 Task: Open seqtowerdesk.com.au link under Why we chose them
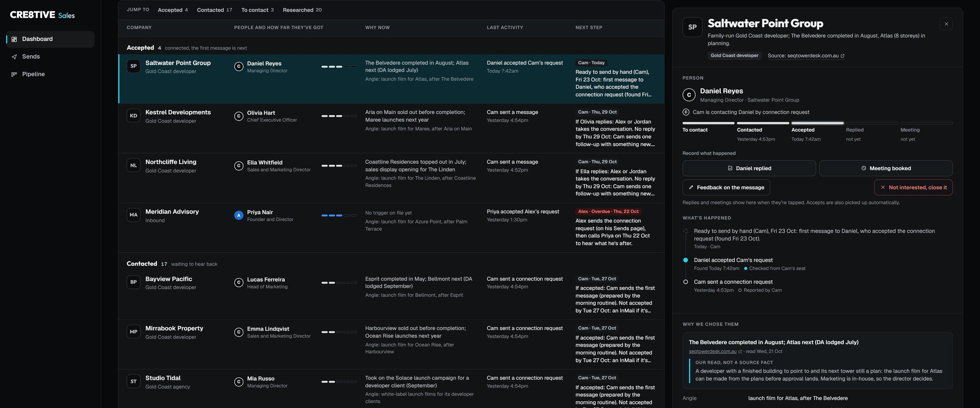715,352
